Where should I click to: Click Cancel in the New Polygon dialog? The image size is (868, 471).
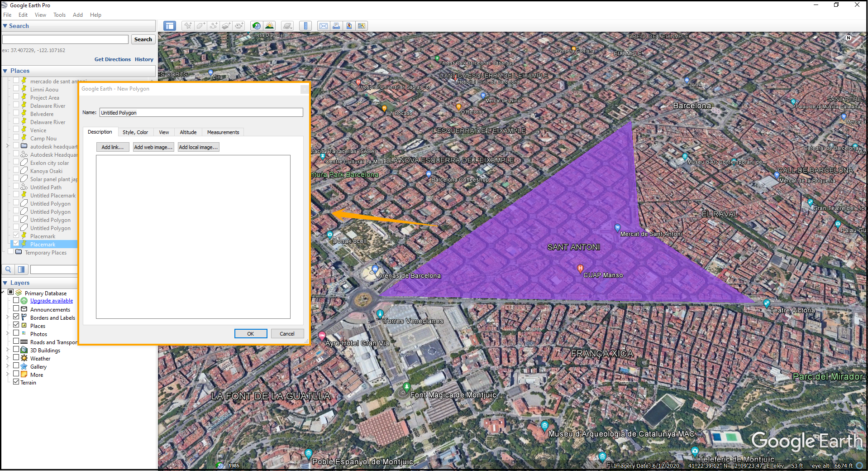[x=287, y=334]
